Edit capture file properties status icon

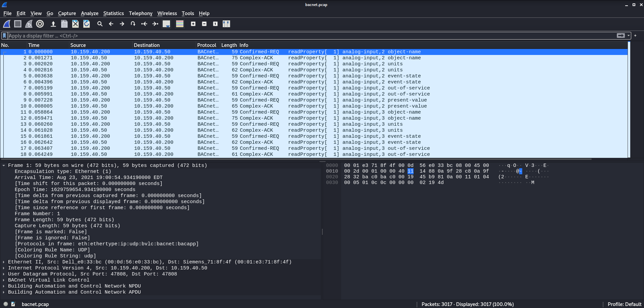coord(13,304)
